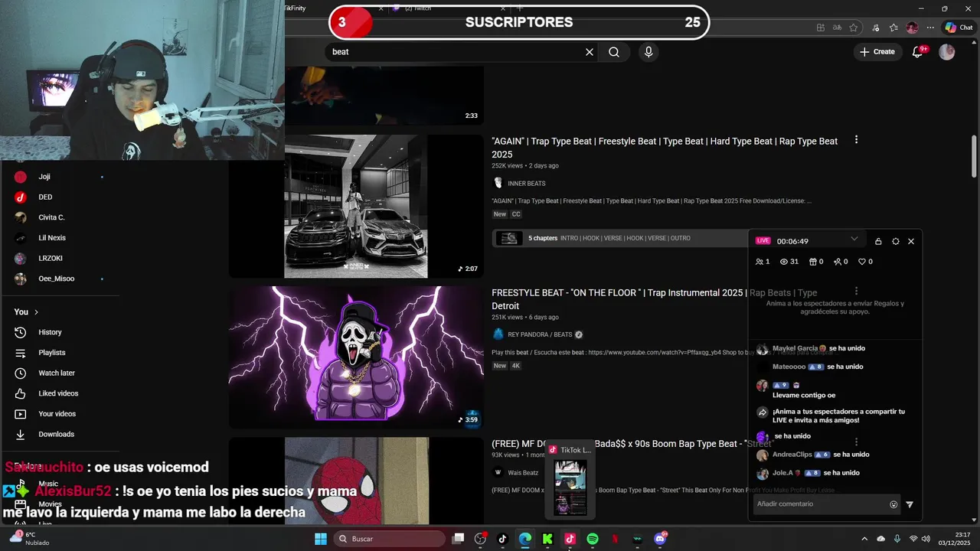980x551 pixels.
Task: Add this page to favorites star
Action: 854,28
